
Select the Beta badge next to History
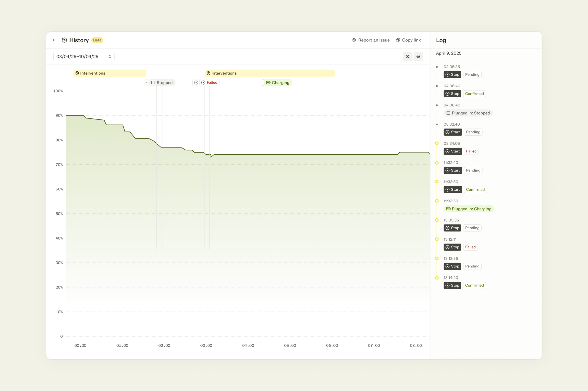tap(97, 40)
